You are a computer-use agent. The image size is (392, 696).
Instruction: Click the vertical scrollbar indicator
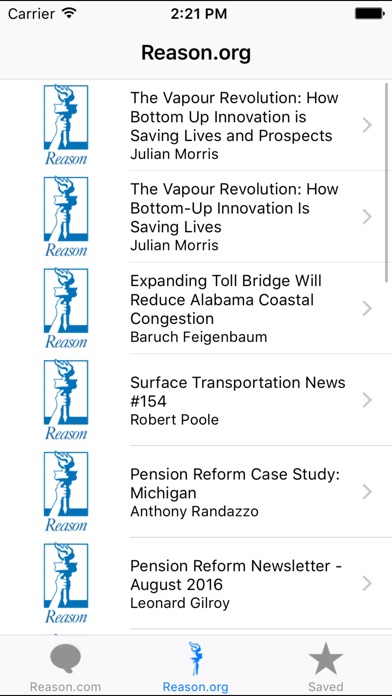pos(388,182)
